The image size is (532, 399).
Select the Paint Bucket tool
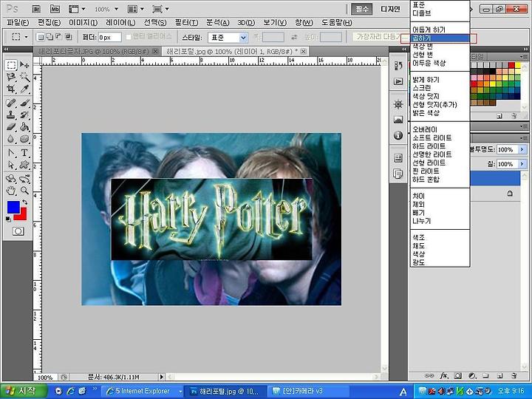click(24, 127)
